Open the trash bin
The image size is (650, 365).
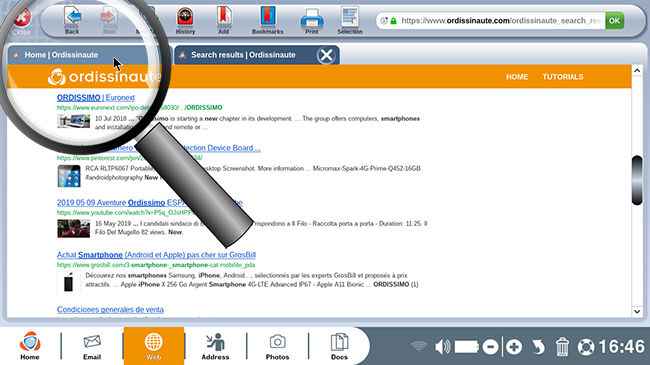(x=562, y=347)
